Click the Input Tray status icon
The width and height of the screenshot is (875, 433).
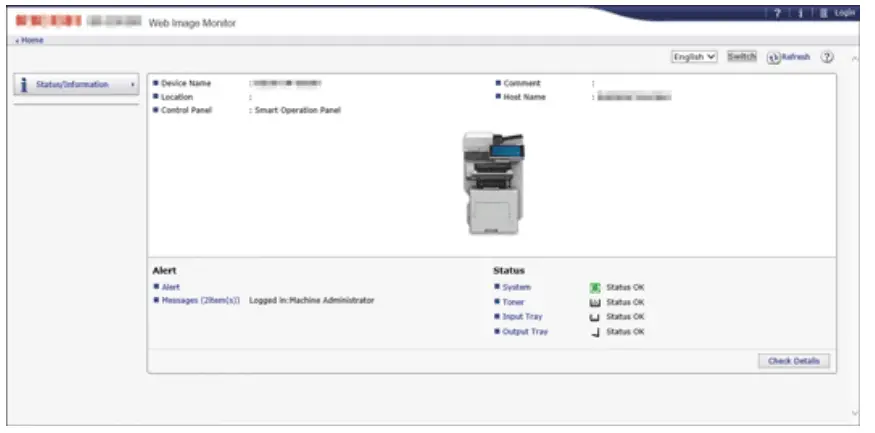tap(595, 317)
